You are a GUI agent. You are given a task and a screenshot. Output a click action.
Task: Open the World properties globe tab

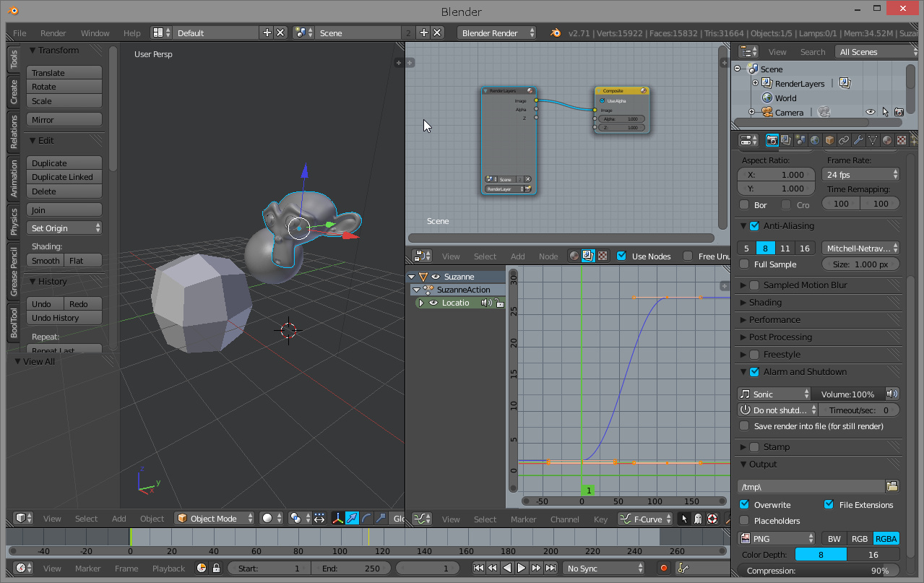click(815, 140)
